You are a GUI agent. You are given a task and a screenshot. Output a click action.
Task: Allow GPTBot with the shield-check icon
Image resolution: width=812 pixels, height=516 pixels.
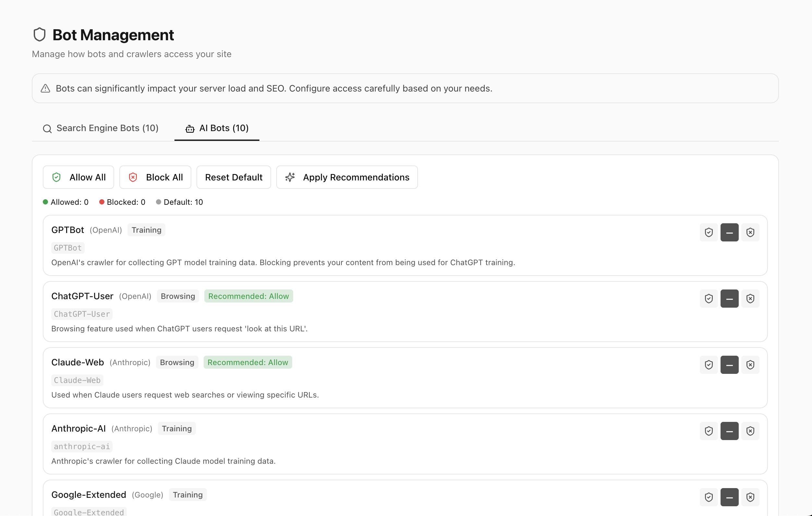pyautogui.click(x=709, y=232)
